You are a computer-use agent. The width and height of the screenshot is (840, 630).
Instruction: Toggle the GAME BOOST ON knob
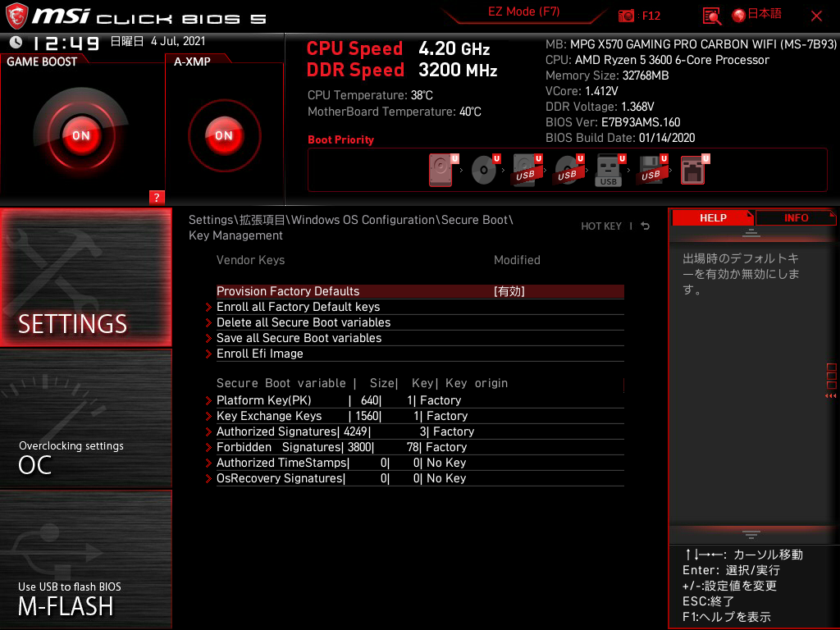81,135
